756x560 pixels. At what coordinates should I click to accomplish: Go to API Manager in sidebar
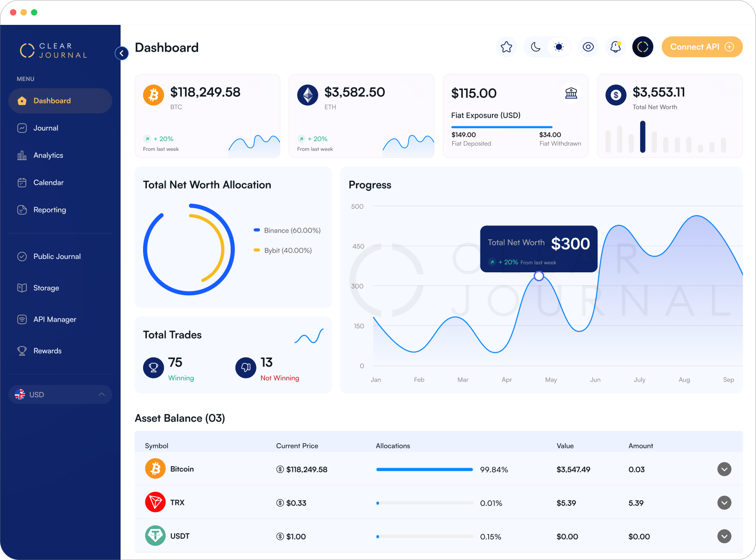click(55, 320)
